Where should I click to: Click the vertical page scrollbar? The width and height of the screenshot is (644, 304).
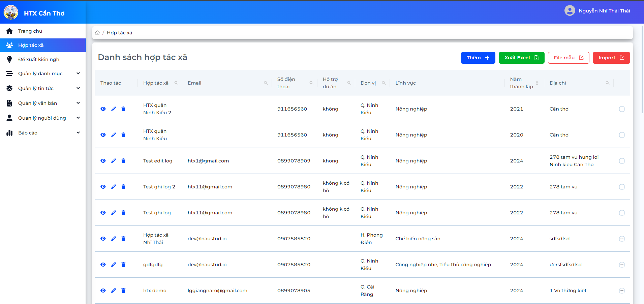[642, 69]
